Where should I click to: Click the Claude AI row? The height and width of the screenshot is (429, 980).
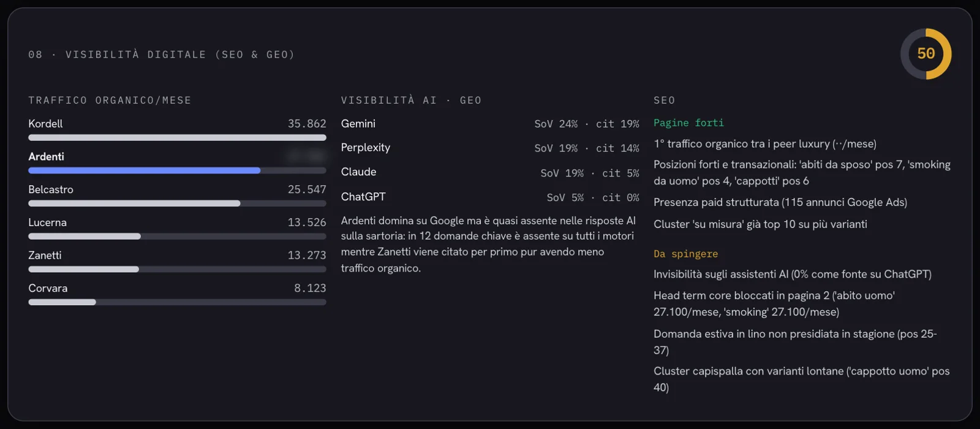click(x=490, y=172)
